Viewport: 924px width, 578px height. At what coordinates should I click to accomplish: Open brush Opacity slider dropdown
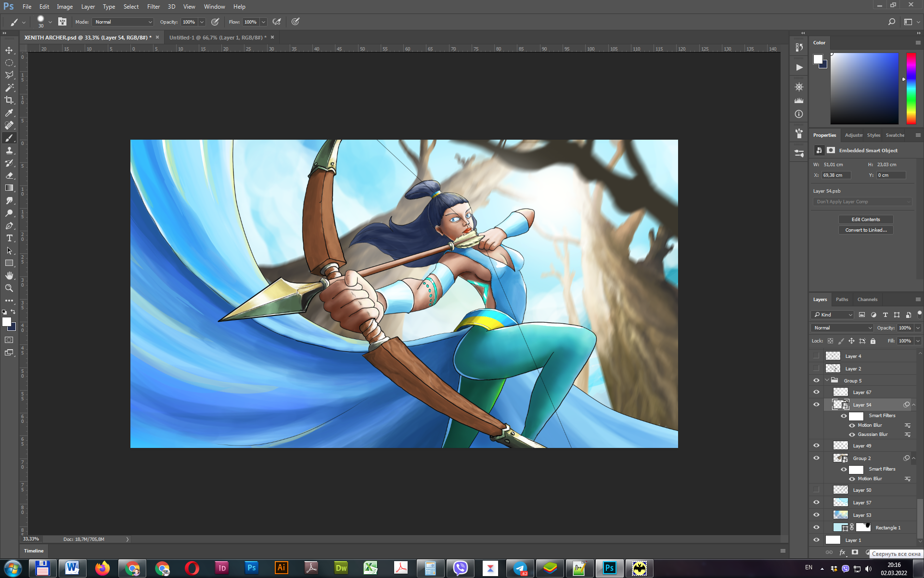(x=202, y=22)
